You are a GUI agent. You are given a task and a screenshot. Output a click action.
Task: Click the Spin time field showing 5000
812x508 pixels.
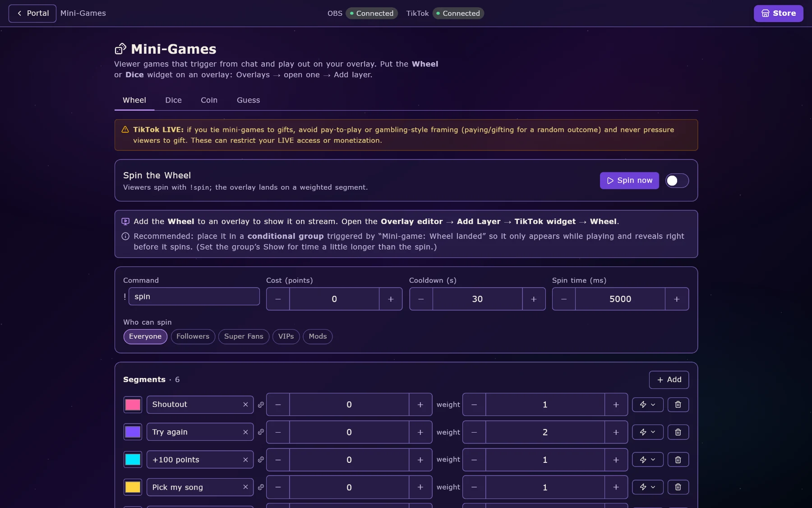click(620, 299)
